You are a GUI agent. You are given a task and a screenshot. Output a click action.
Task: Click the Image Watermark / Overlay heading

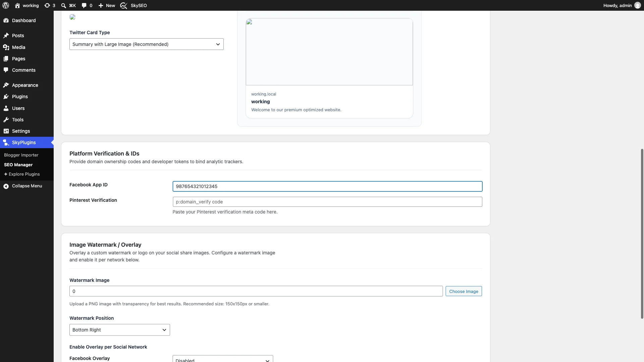coord(105,245)
